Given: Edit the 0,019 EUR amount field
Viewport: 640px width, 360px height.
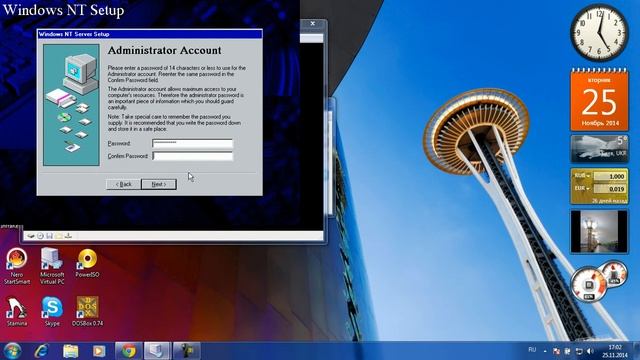Looking at the screenshot, I should click(x=610, y=189).
